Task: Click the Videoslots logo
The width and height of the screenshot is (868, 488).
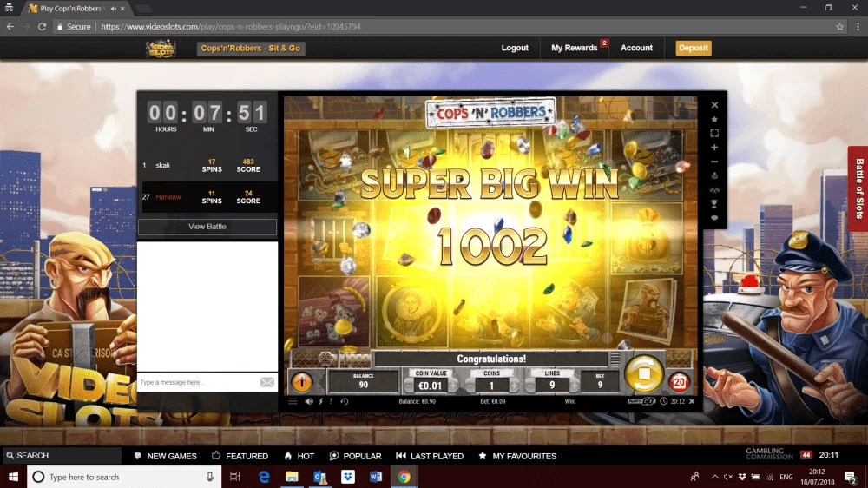Action: click(161, 49)
